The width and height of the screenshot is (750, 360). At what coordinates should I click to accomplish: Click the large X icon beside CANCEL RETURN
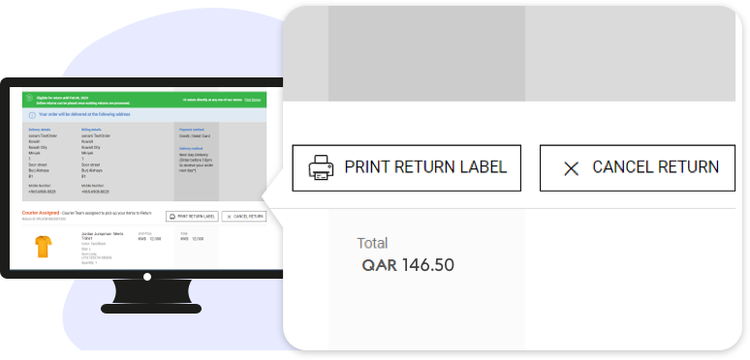coord(571,168)
